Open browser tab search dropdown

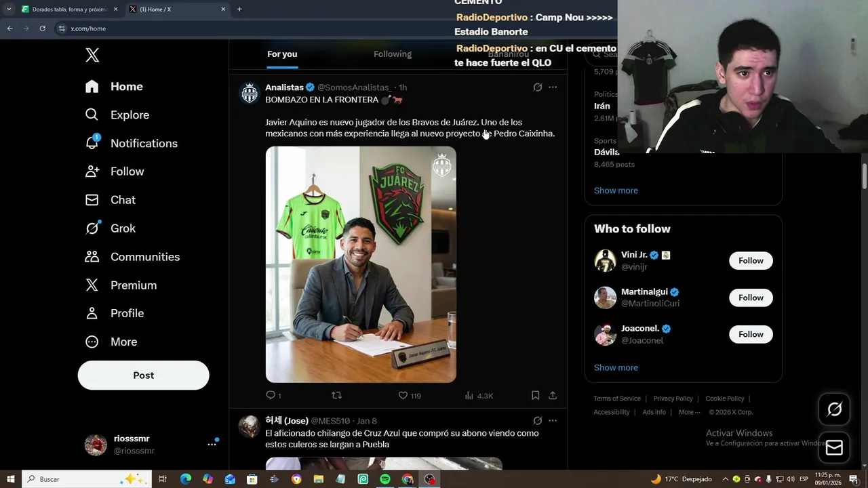tap(9, 9)
